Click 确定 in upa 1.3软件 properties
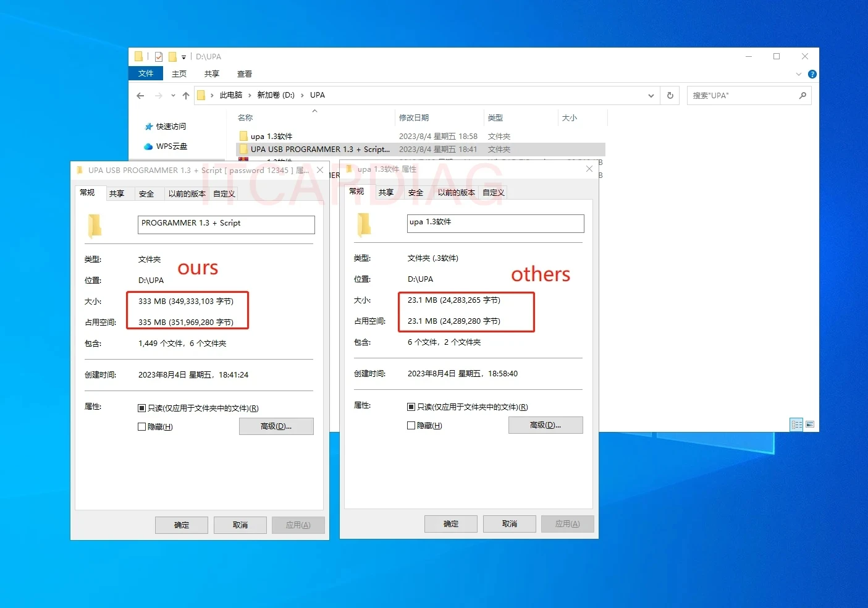868x608 pixels. tap(451, 524)
